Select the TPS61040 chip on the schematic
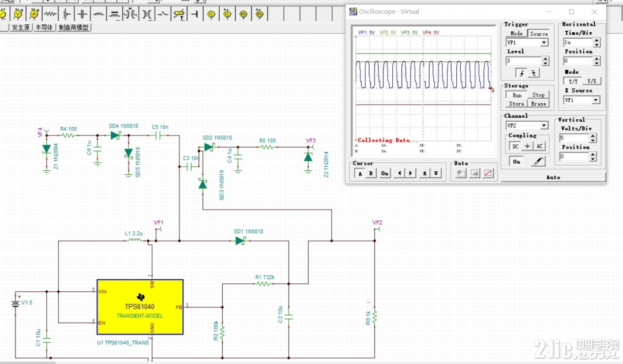The image size is (623, 364). [x=140, y=307]
